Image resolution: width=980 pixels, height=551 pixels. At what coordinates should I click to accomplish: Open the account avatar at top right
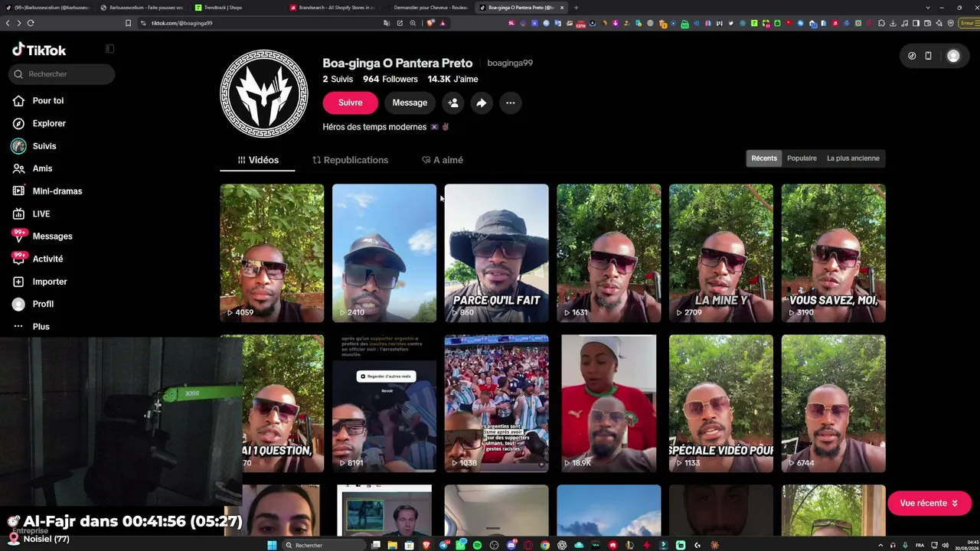(x=953, y=56)
